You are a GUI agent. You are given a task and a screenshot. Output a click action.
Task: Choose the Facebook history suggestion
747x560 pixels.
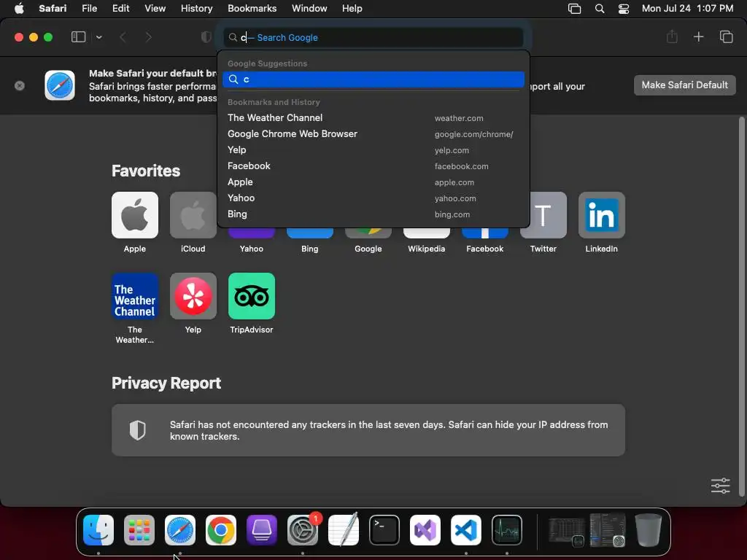(x=373, y=166)
